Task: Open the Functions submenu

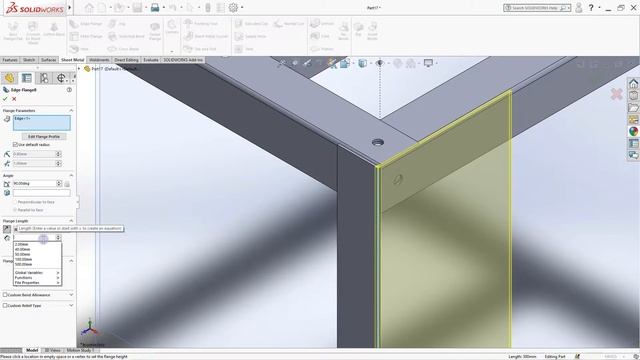Action: [37, 278]
